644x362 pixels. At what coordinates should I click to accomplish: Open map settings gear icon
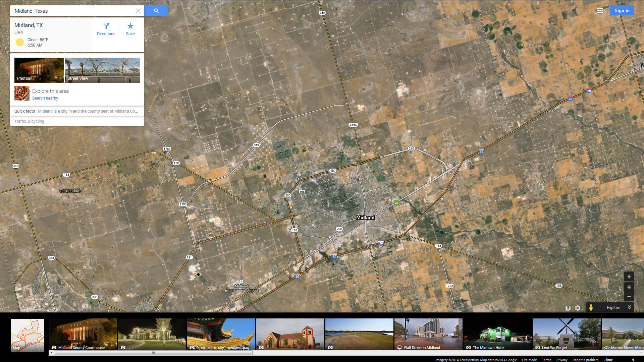[x=578, y=308]
